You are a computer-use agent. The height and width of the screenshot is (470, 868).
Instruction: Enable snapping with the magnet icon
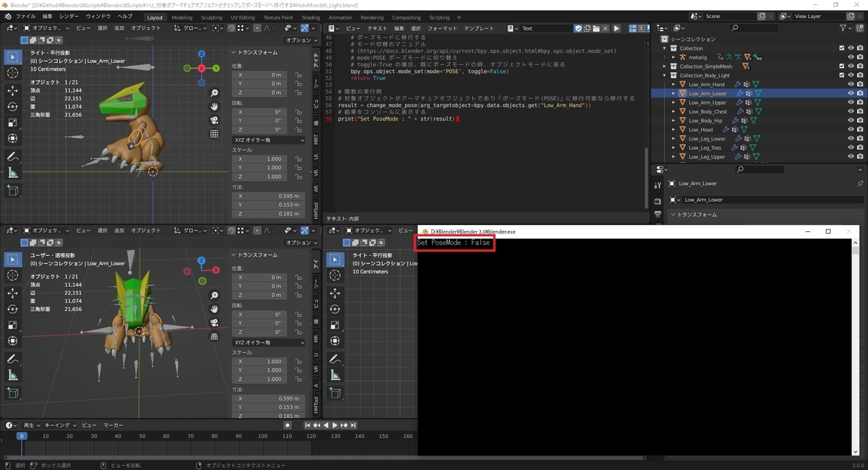231,28
